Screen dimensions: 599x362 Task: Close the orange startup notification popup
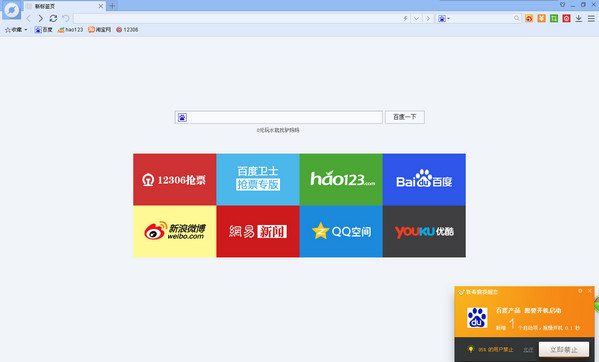(x=589, y=291)
